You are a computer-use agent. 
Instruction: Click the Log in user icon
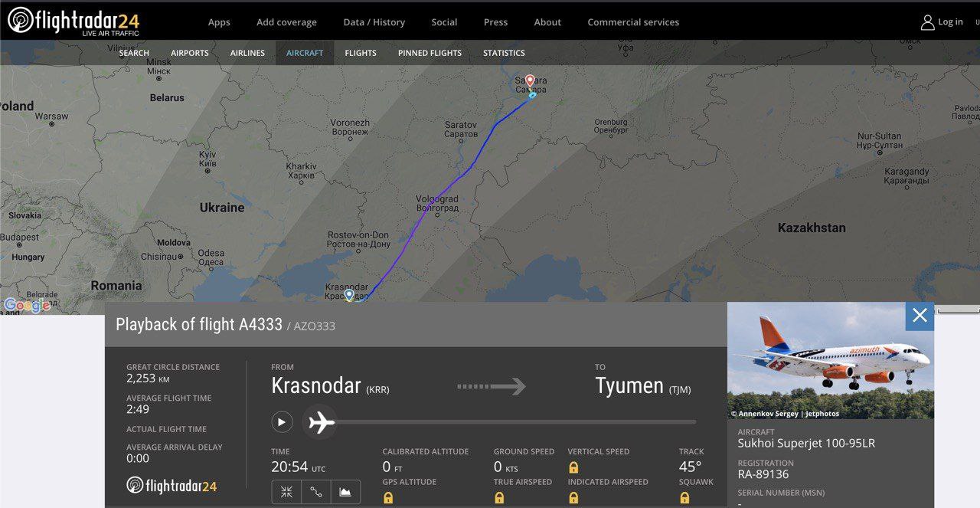click(x=927, y=22)
